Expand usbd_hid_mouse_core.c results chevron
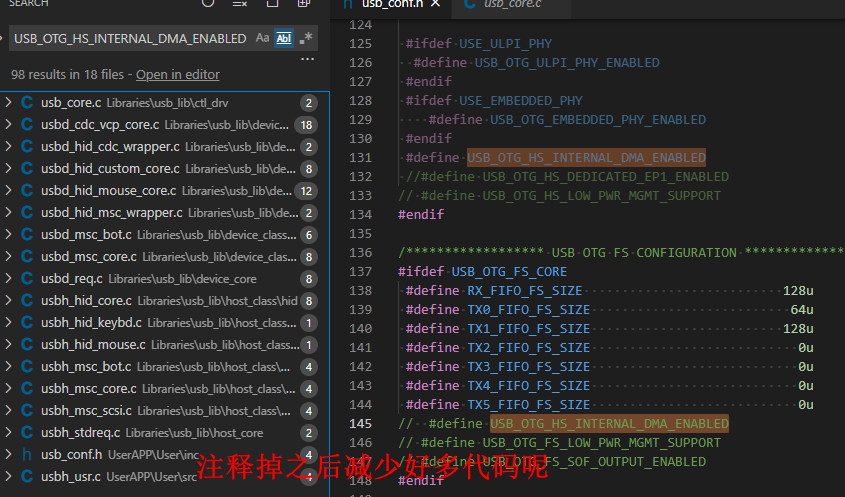 9,191
